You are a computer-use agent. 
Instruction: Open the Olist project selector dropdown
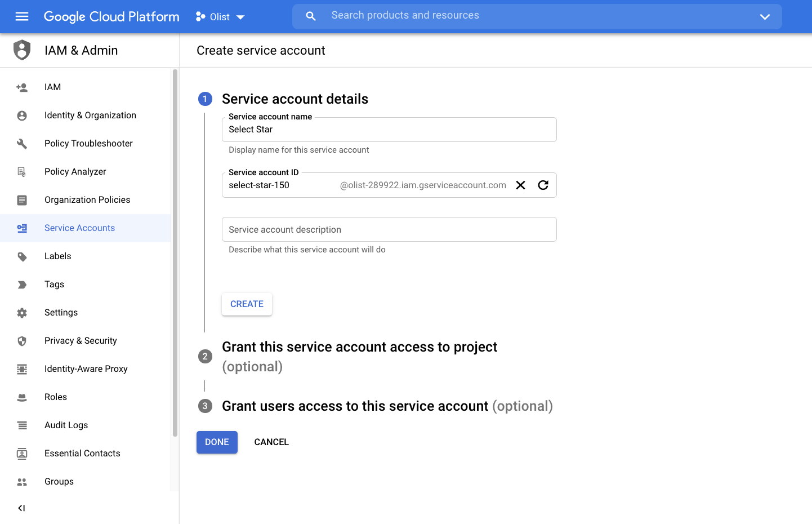coord(220,17)
